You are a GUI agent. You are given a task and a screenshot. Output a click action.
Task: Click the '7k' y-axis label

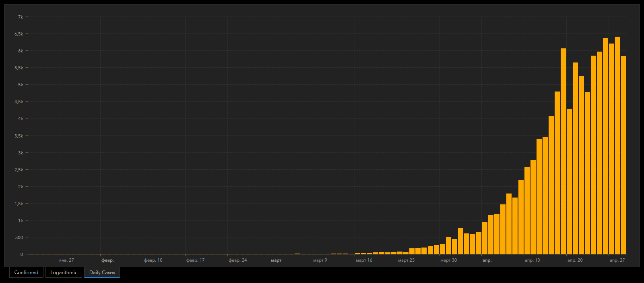coord(21,17)
